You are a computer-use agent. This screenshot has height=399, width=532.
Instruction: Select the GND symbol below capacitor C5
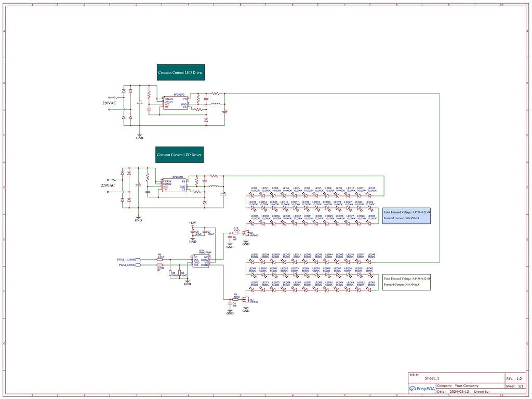point(230,312)
